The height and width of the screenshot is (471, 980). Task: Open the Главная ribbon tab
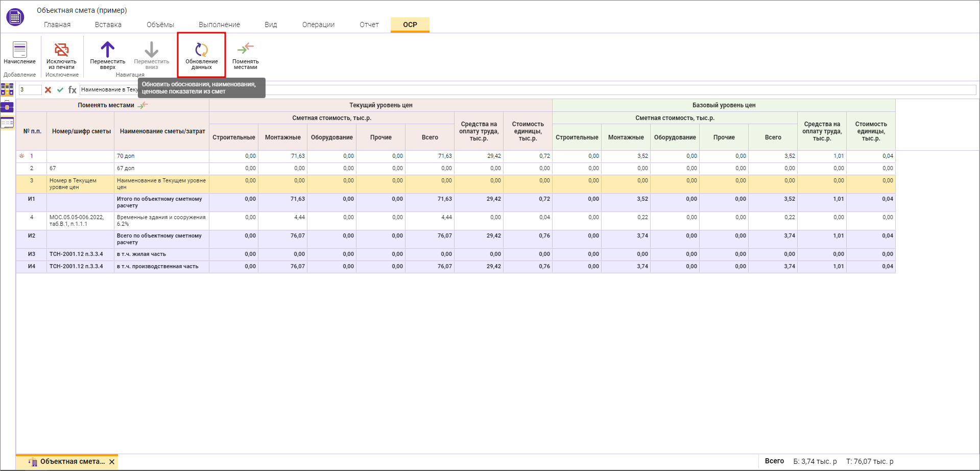click(x=57, y=25)
